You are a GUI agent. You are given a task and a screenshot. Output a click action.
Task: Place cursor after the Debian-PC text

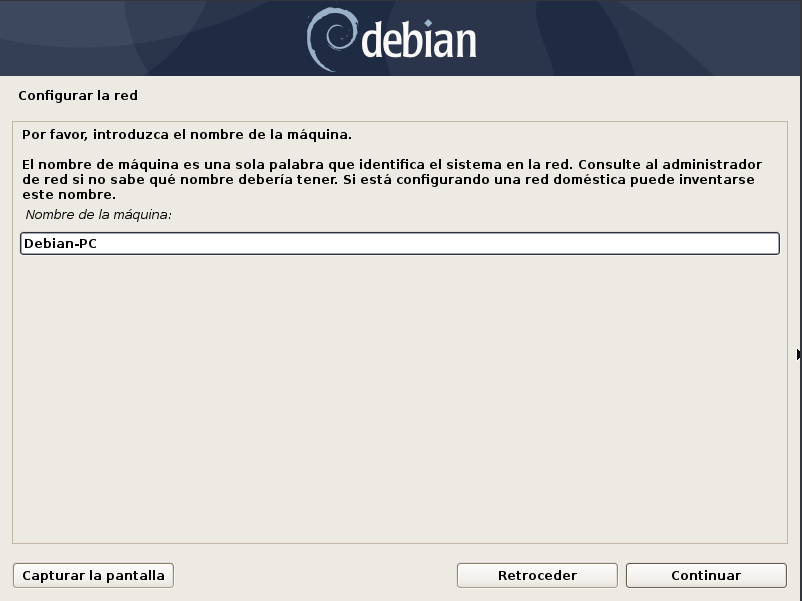coord(98,243)
